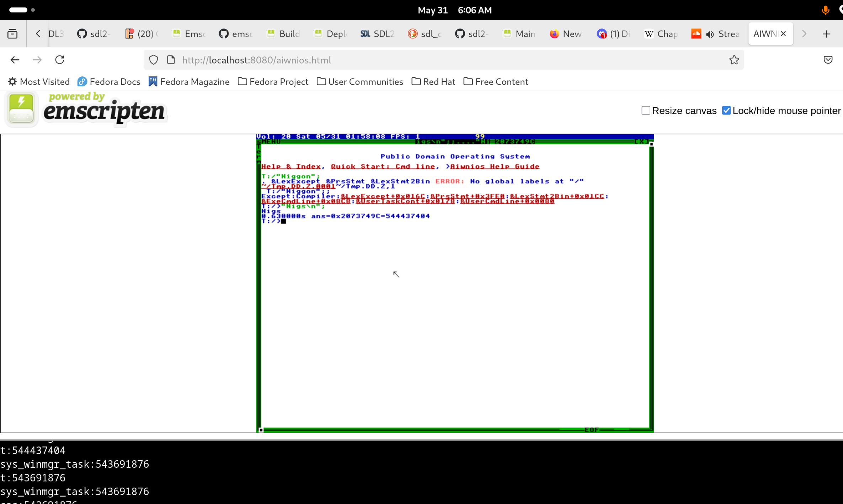The image size is (843, 504).
Task: Open a new tab with the plus icon
Action: click(826, 34)
